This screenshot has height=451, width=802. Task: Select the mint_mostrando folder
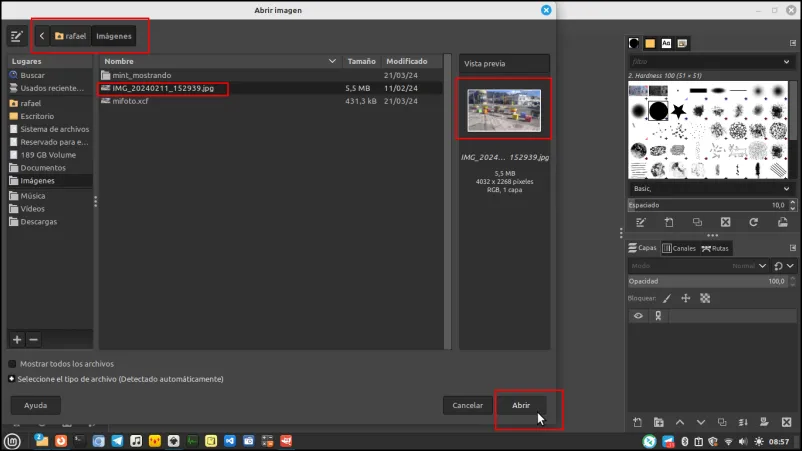click(142, 75)
